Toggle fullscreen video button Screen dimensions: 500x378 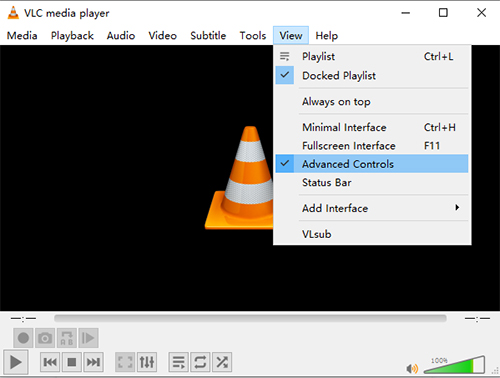(125, 362)
